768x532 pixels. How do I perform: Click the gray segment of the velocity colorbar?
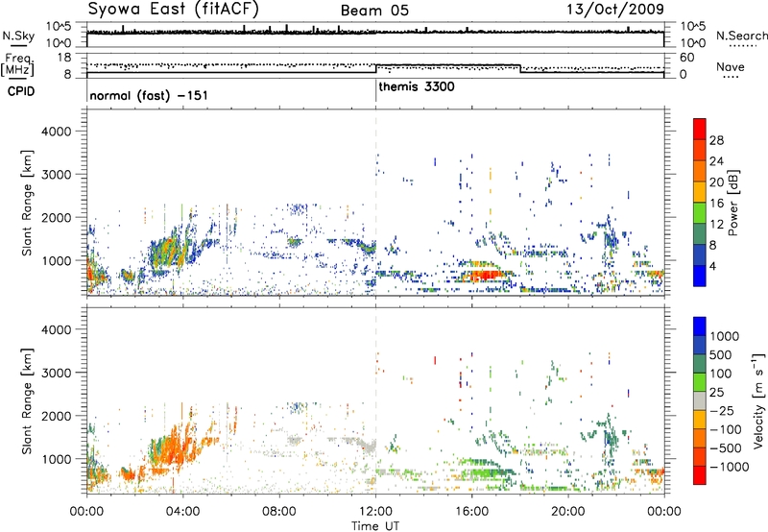[x=700, y=400]
